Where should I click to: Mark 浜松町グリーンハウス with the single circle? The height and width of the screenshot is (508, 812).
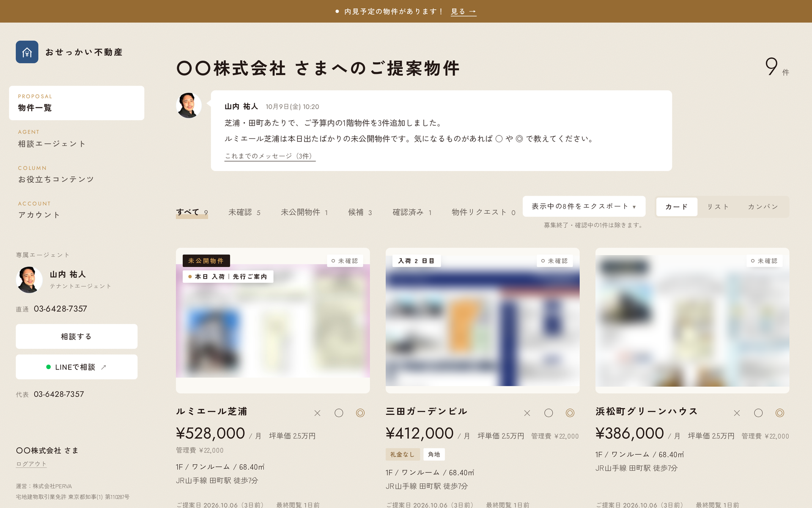point(758,413)
